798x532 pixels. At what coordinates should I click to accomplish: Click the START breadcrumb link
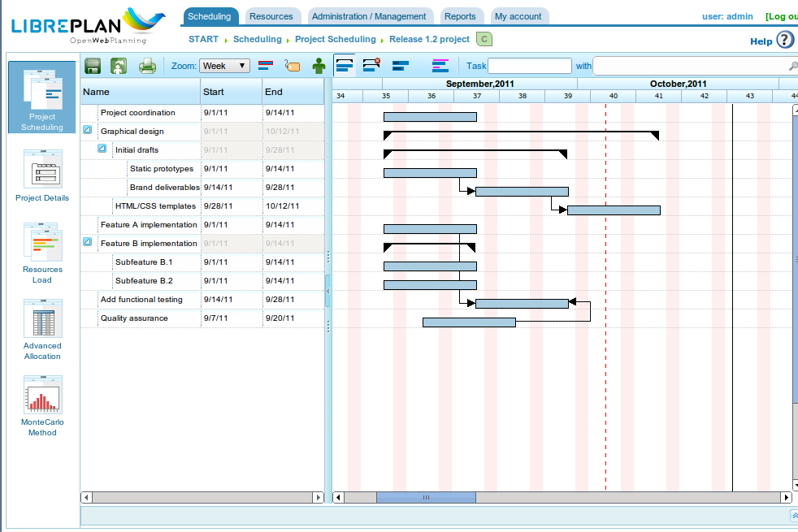coord(204,39)
